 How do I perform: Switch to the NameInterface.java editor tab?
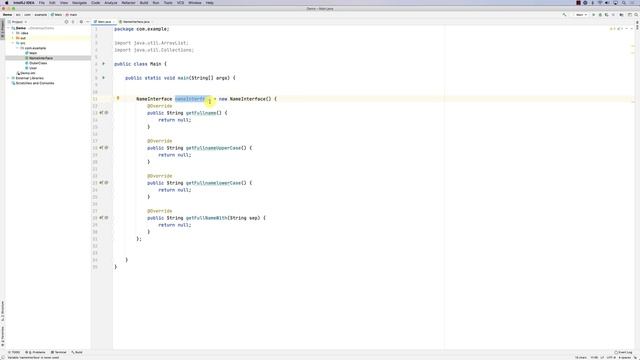pyautogui.click(x=136, y=22)
